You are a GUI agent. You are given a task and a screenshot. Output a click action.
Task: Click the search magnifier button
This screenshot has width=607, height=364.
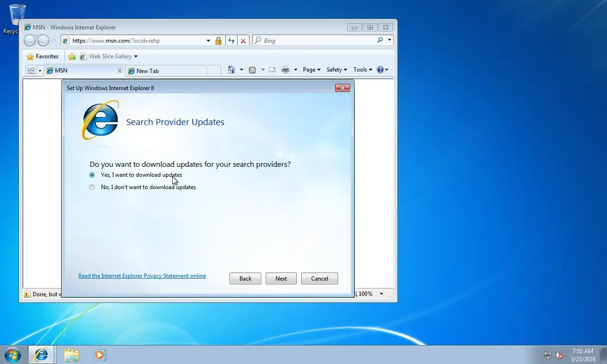pos(380,40)
